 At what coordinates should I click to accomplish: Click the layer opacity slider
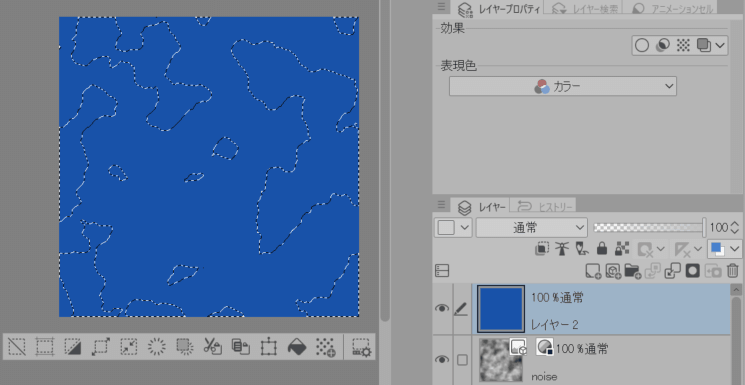(649, 228)
